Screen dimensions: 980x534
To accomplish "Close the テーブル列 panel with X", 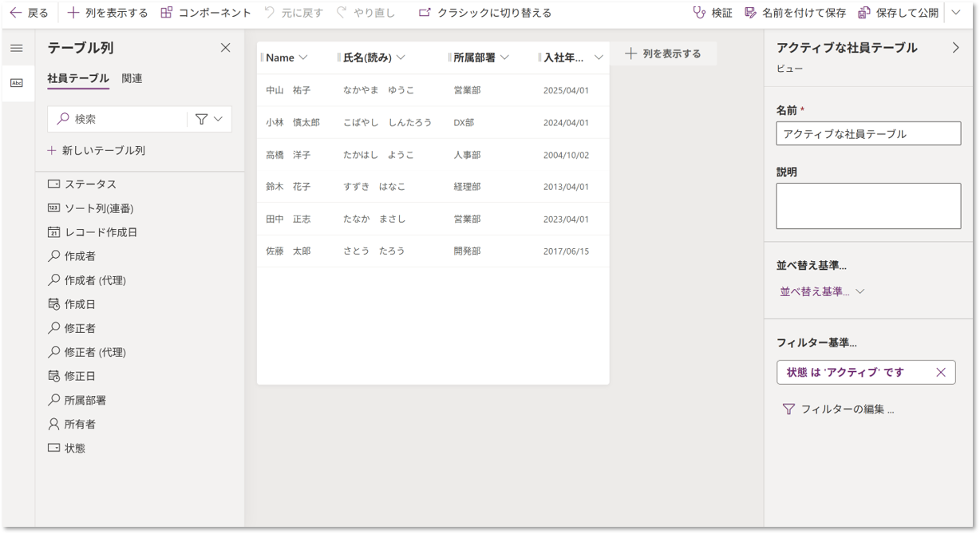I will point(225,48).
